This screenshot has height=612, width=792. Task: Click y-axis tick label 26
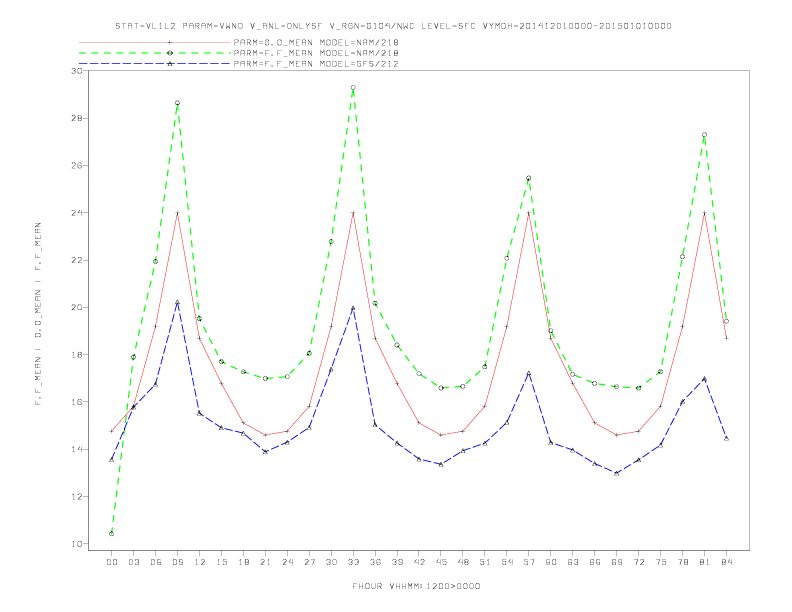tap(77, 166)
